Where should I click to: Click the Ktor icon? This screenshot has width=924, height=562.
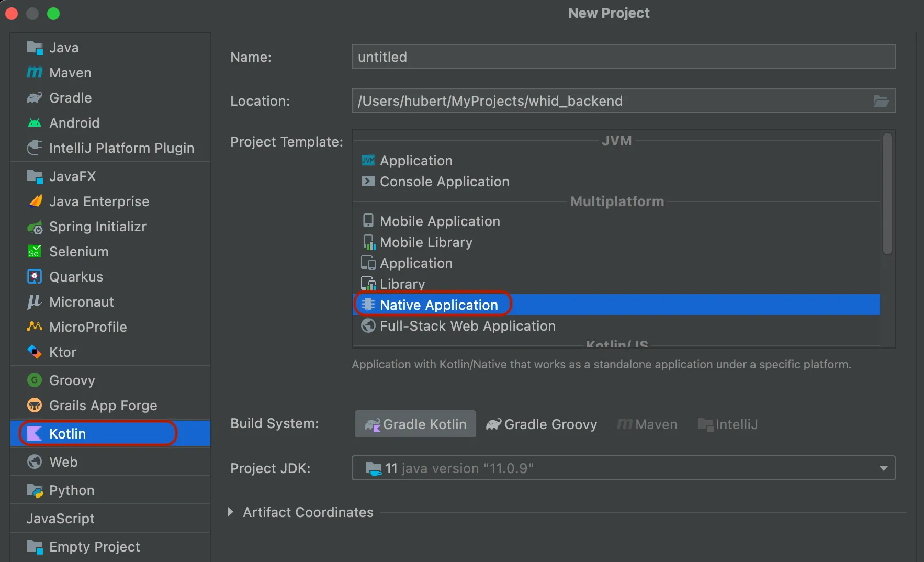[x=35, y=352]
